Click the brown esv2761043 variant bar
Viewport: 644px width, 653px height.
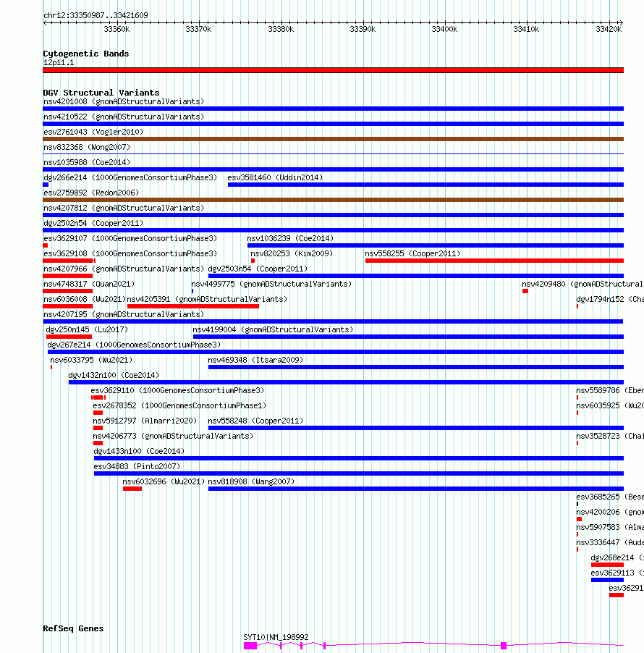333,139
